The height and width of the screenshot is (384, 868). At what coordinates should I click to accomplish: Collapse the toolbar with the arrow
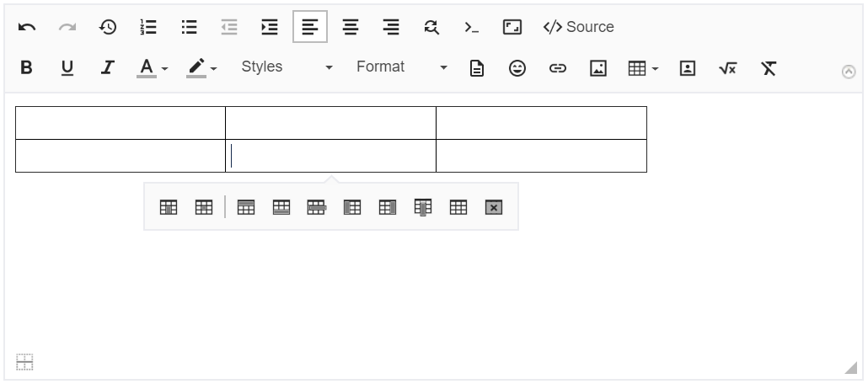click(849, 72)
